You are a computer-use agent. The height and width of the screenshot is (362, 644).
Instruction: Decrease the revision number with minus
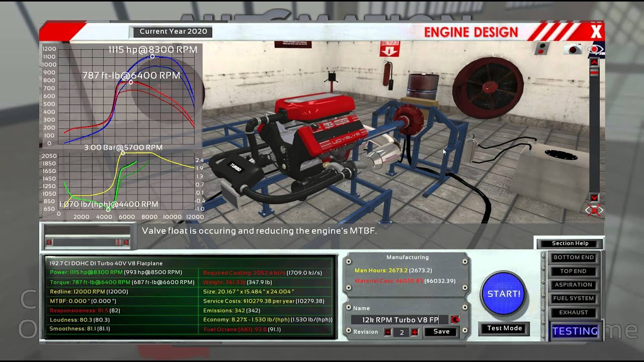(x=387, y=332)
